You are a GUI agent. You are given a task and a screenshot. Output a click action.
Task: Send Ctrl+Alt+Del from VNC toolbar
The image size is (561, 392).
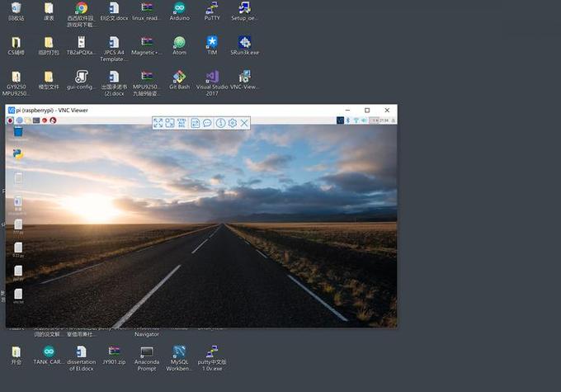(x=181, y=123)
